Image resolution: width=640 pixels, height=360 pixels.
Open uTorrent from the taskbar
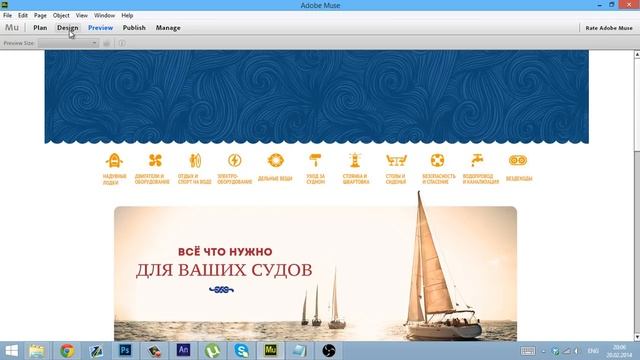point(212,351)
